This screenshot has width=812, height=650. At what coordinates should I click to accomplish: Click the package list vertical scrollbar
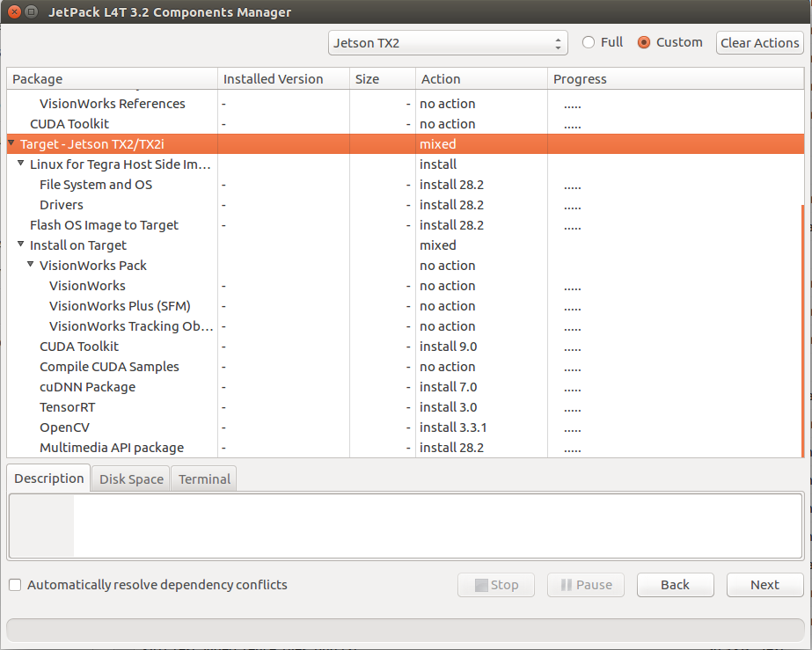[x=802, y=331]
